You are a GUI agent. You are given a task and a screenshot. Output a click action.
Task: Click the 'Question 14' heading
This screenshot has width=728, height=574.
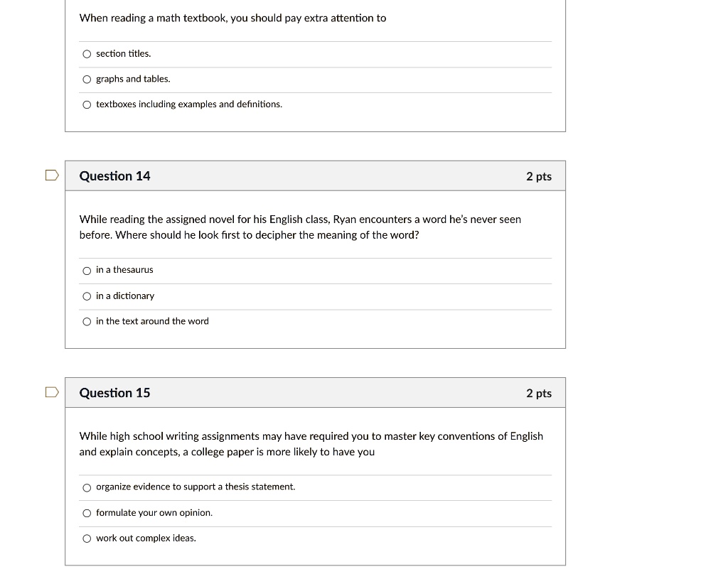115,176
